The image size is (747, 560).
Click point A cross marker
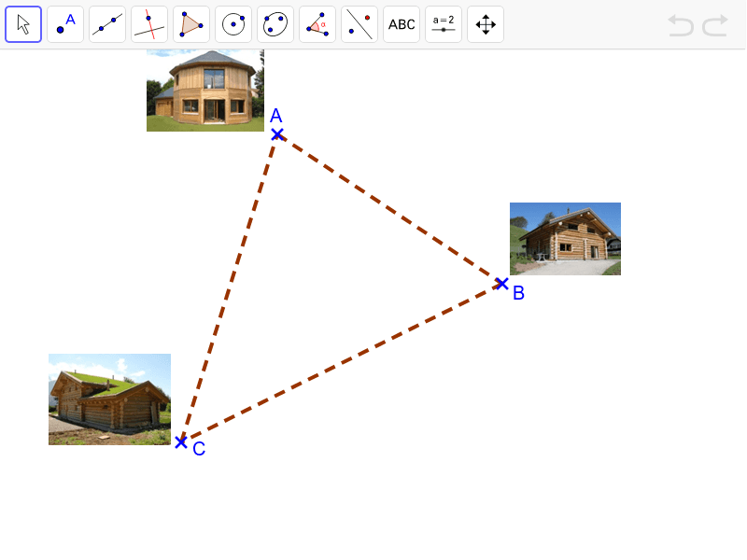[277, 134]
